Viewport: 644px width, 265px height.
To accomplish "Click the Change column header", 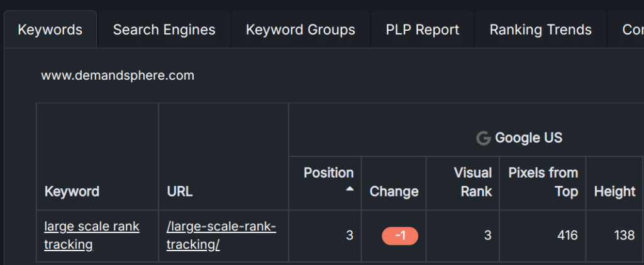I will [394, 192].
